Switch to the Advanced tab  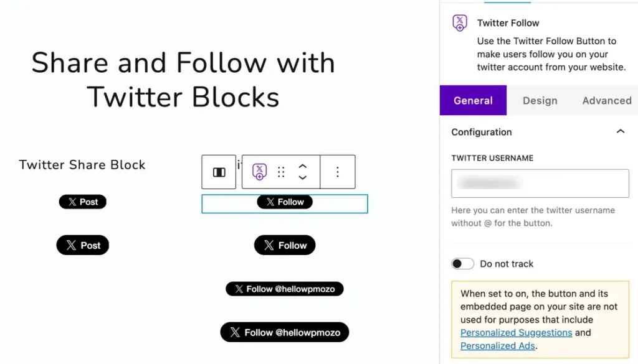click(606, 101)
